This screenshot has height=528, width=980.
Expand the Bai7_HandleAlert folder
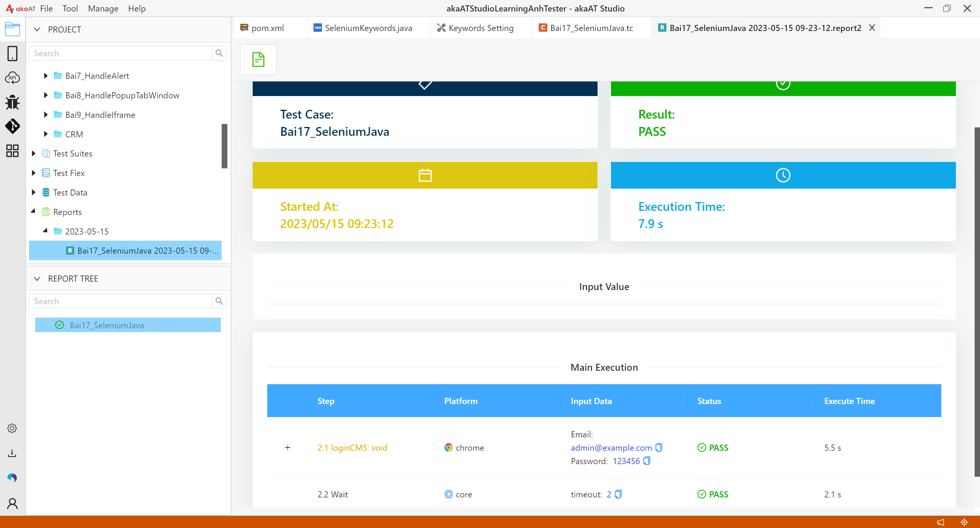point(46,76)
